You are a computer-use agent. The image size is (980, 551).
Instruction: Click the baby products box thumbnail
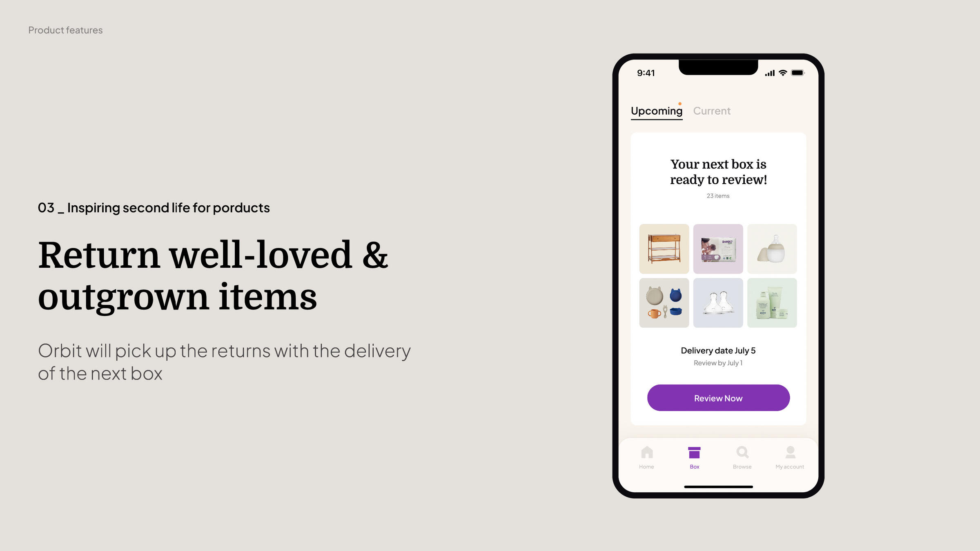click(718, 249)
